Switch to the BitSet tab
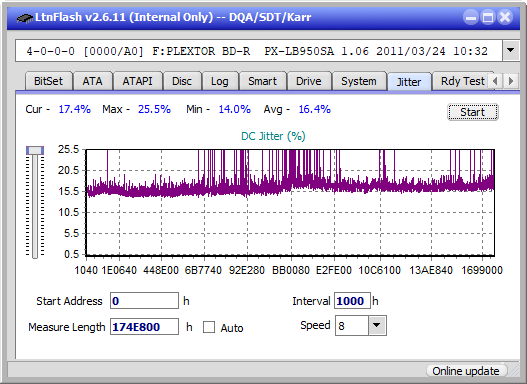527x384 pixels. coord(48,81)
